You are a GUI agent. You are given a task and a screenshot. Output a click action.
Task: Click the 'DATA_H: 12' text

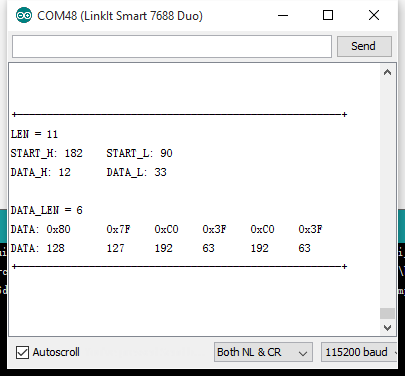[x=41, y=172]
